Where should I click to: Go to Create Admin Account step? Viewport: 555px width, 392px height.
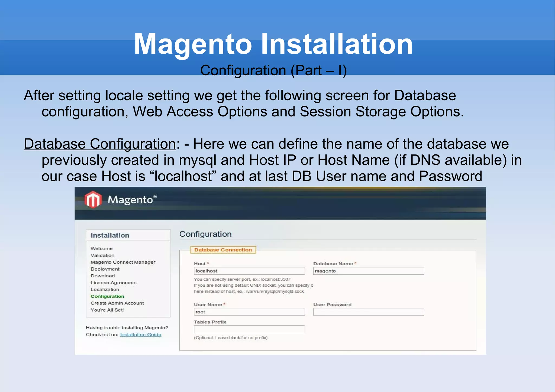pos(117,303)
